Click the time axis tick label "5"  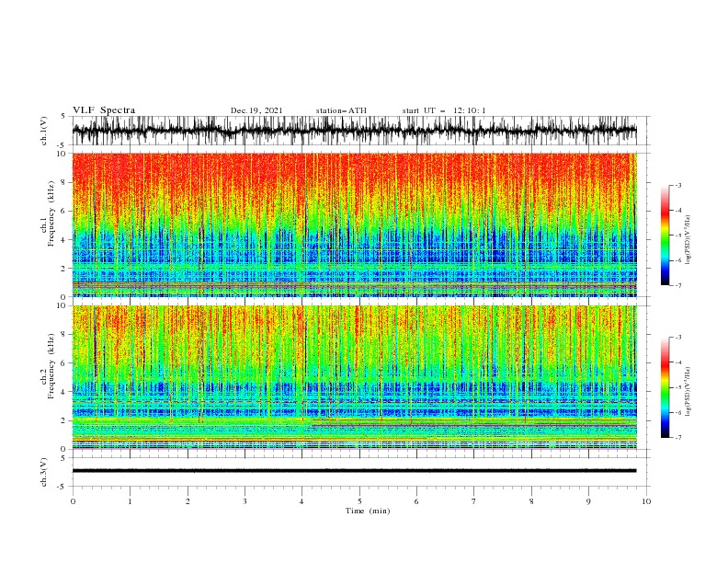tap(359, 501)
